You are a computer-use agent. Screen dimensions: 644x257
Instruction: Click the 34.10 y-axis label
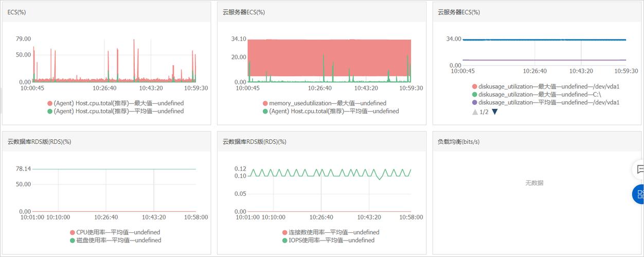[x=239, y=39]
